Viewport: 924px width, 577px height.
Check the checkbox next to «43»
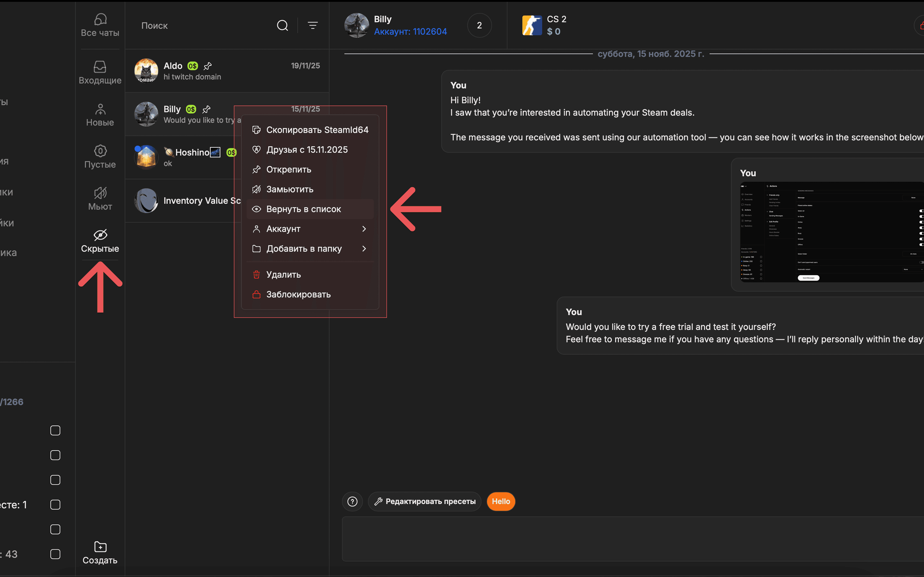coord(55,554)
